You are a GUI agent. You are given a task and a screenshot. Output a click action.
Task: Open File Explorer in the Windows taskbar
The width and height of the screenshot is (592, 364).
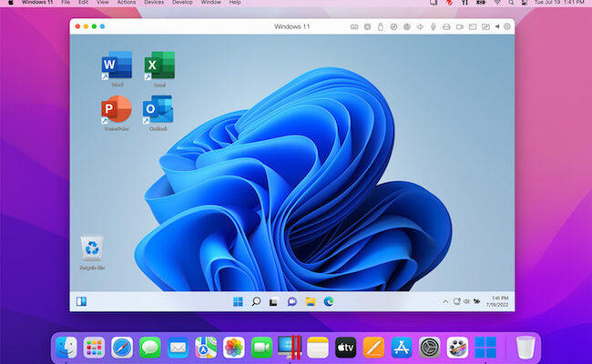[x=311, y=301]
